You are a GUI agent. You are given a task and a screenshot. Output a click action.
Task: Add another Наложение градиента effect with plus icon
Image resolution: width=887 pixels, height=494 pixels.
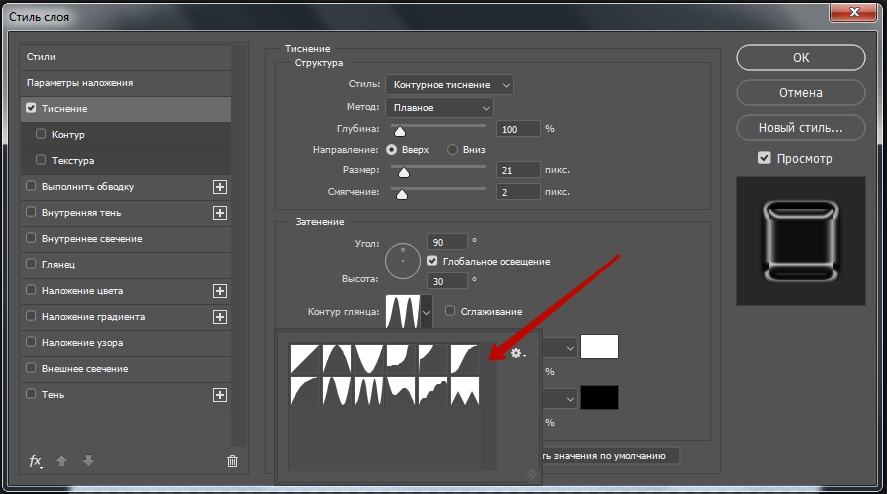point(219,317)
